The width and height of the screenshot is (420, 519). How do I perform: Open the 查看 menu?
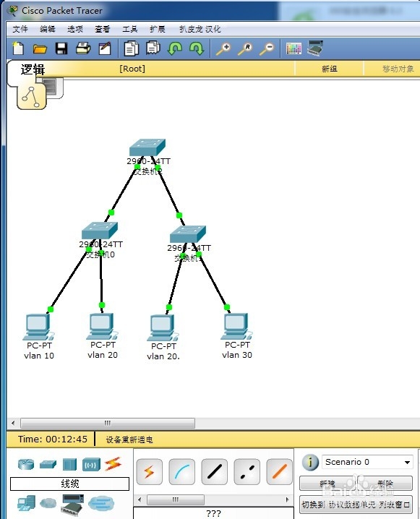tap(102, 29)
